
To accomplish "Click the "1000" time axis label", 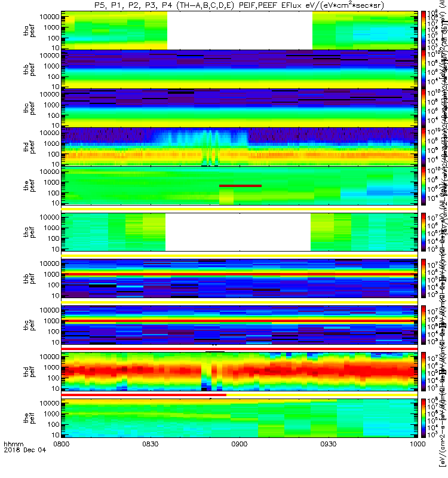I will click(x=417, y=444).
